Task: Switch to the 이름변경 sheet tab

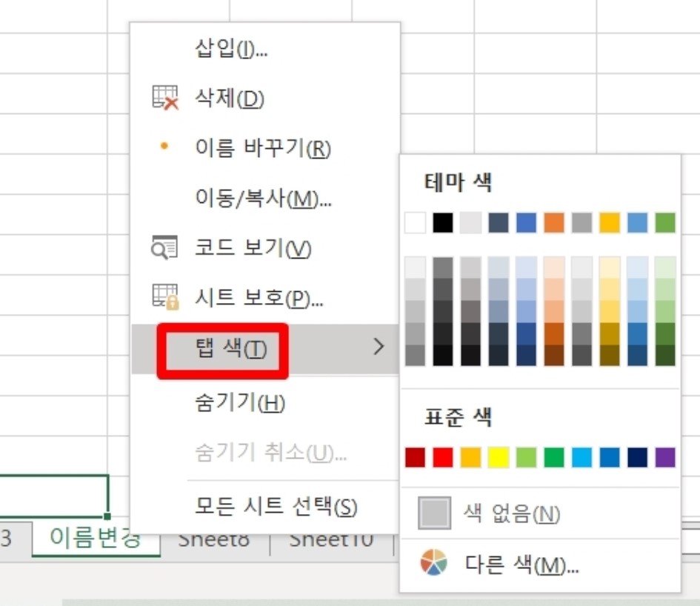Action: (x=96, y=538)
